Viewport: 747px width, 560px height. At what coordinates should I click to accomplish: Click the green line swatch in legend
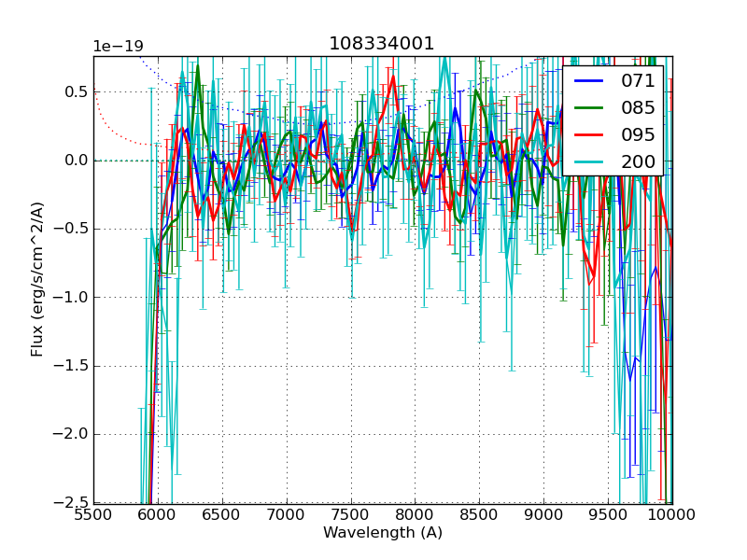[590, 108]
